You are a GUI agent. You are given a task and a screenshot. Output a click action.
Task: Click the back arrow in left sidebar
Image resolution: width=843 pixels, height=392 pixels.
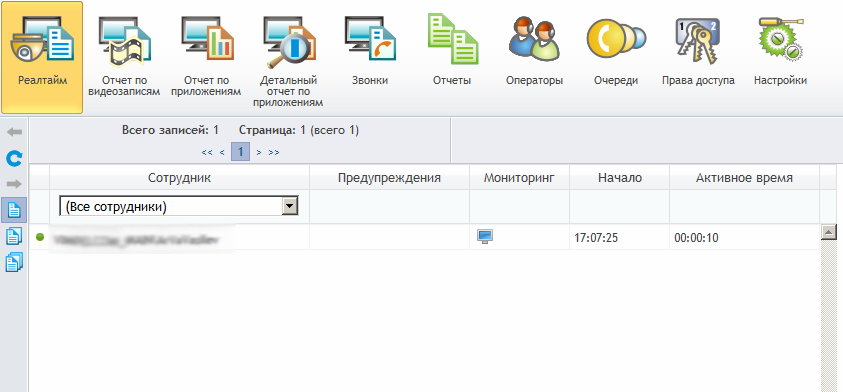(x=14, y=132)
